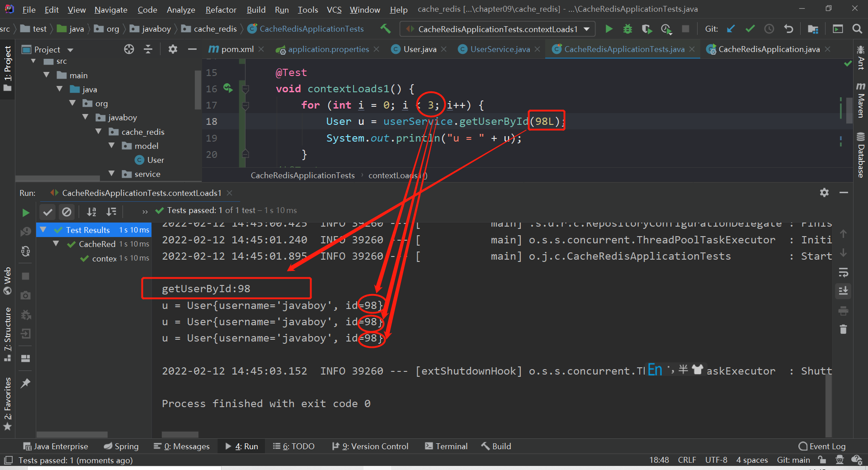The image size is (868, 470).
Task: Collapse the javaboy package node
Action: point(85,117)
